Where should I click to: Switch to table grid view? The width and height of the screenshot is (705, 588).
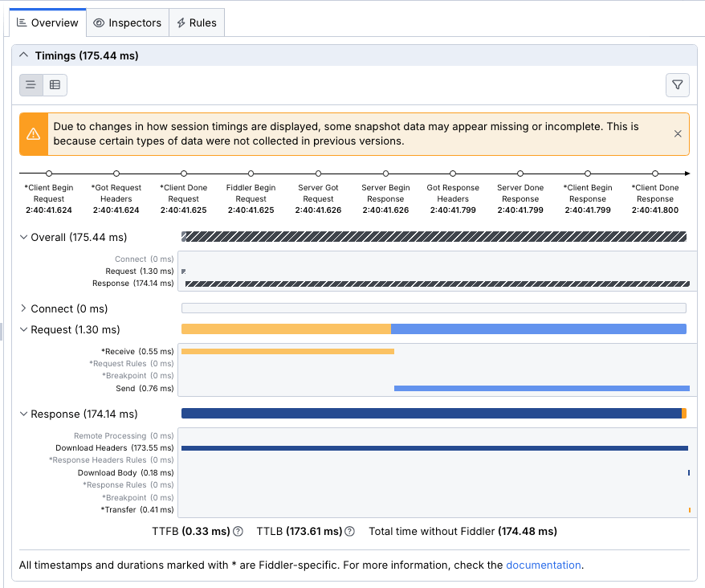point(55,84)
